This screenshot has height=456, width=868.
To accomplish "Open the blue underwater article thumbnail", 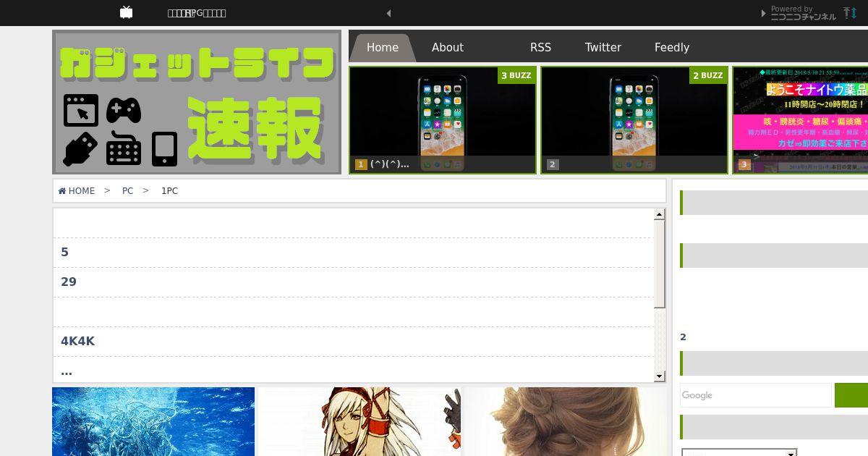I will [x=153, y=421].
